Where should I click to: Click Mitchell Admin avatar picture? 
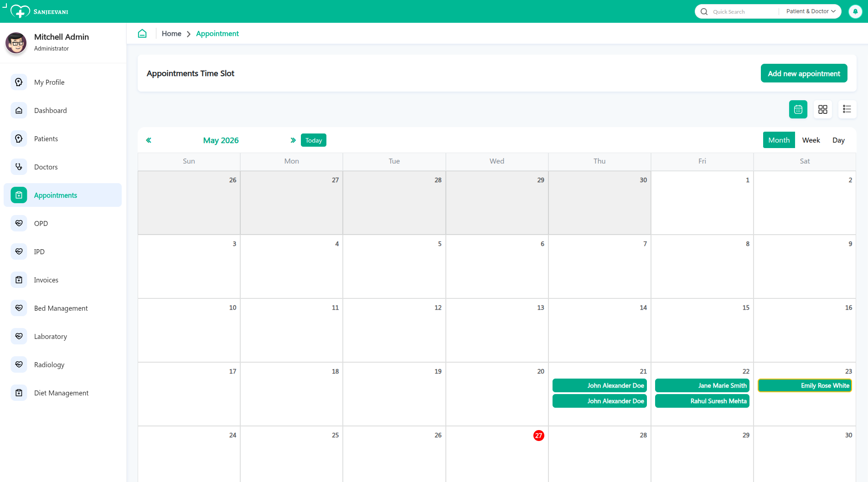point(16,43)
